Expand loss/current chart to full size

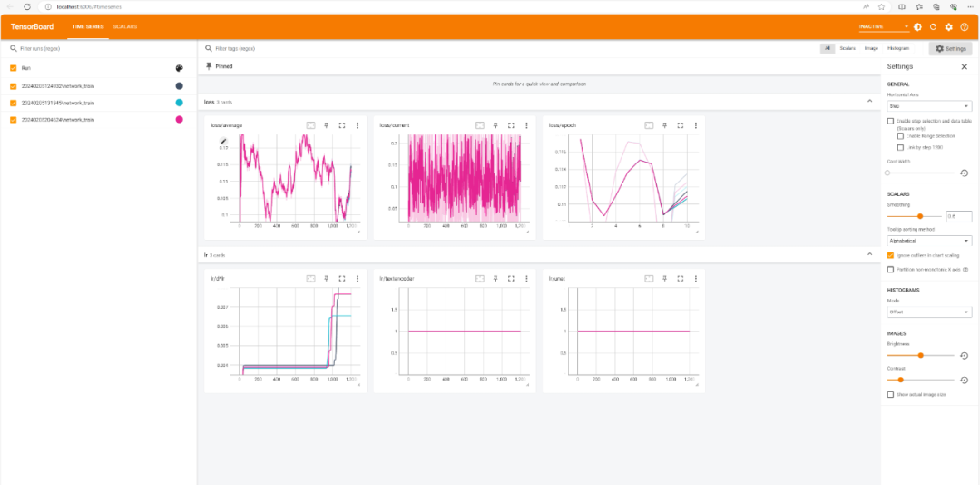511,125
